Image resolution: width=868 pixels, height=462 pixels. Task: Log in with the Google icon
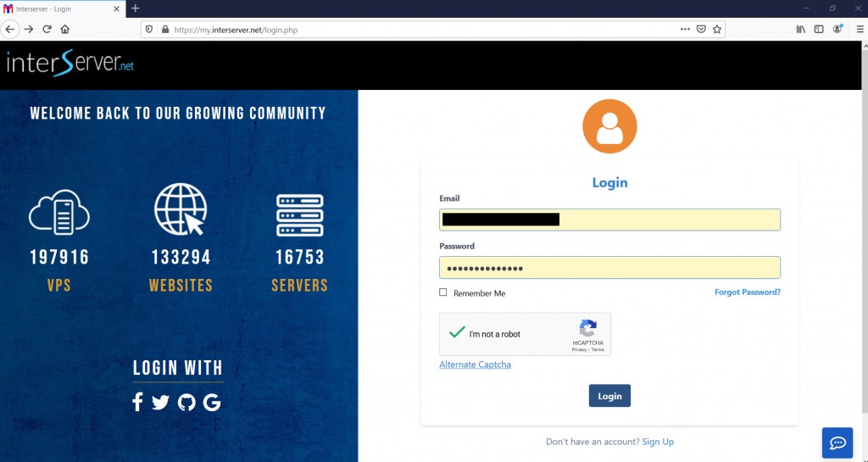pos(212,403)
